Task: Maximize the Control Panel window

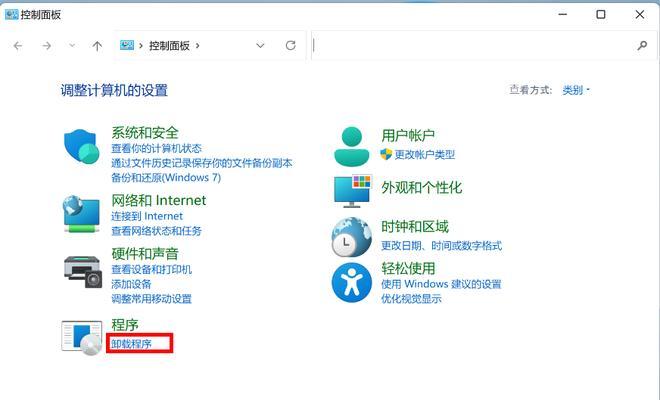Action: coord(601,14)
